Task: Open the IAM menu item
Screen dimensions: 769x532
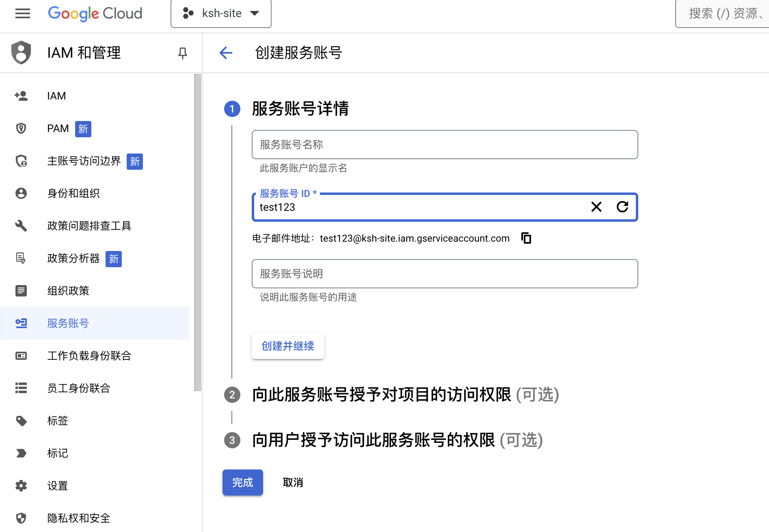Action: tap(95, 96)
